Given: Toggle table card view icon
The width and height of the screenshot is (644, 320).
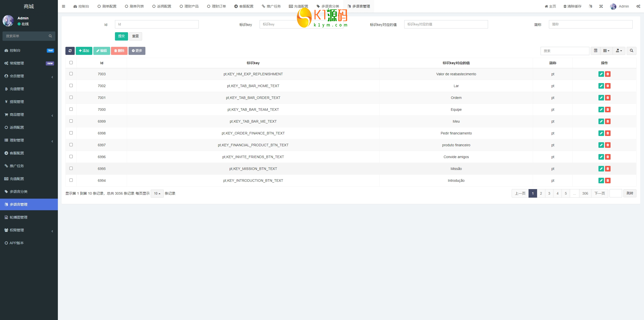Looking at the screenshot, I should (595, 51).
